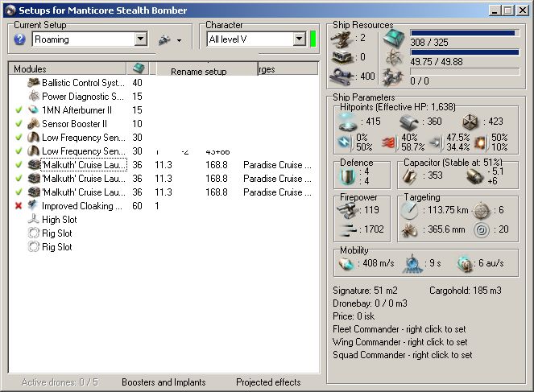534x392 pixels.
Task: Click the explosive resistance icon
Action: (481, 142)
